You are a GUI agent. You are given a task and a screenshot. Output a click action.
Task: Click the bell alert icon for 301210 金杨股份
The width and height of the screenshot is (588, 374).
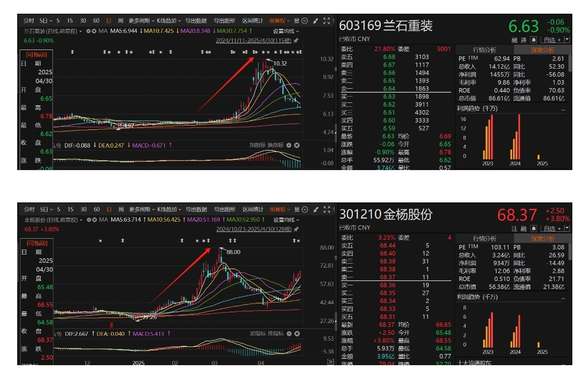534,228
